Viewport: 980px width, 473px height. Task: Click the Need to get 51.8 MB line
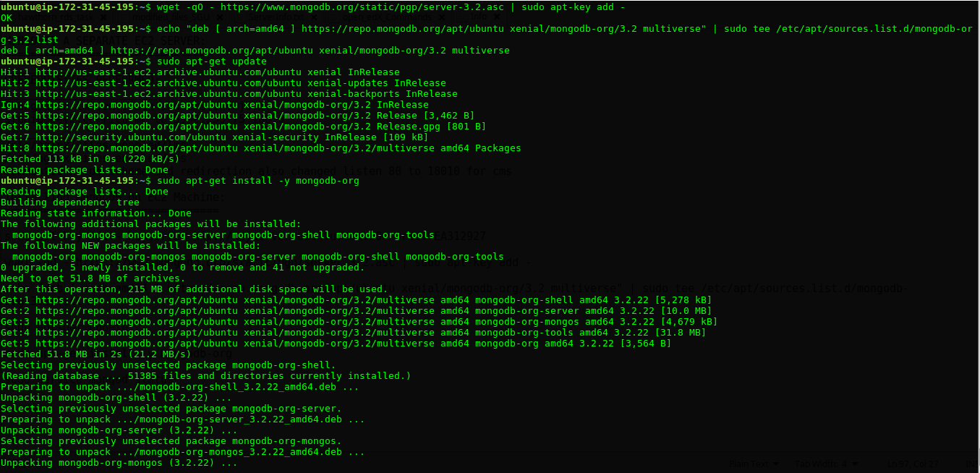coord(83,278)
